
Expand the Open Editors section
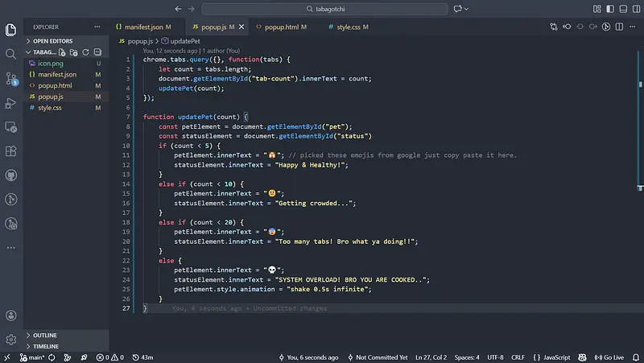52,41
